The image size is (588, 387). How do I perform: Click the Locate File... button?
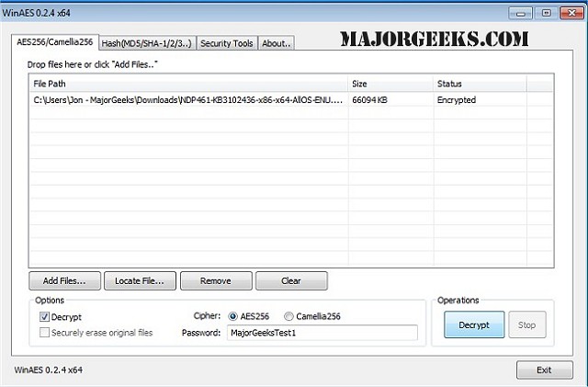[x=140, y=281]
